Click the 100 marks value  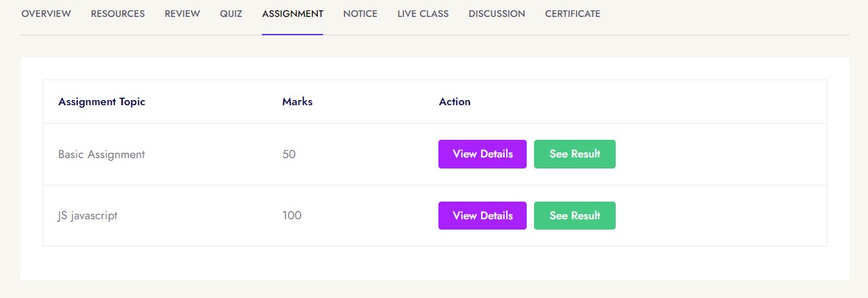click(292, 216)
